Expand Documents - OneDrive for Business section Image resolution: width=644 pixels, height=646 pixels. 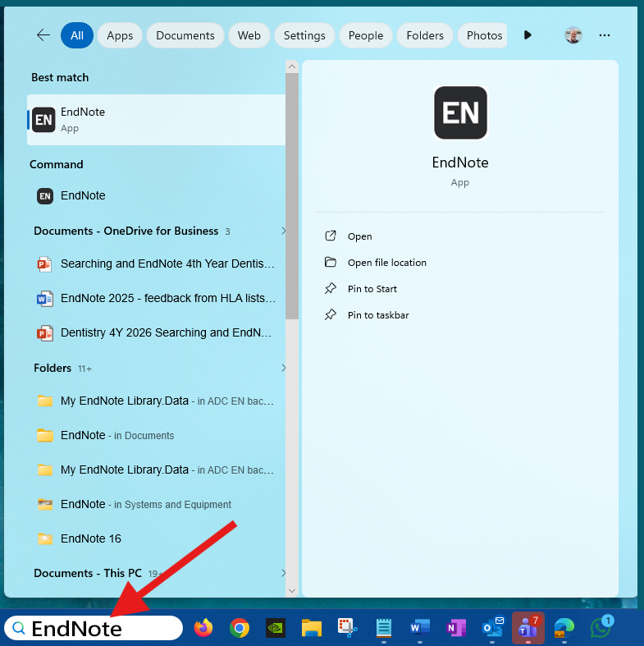pyautogui.click(x=160, y=231)
